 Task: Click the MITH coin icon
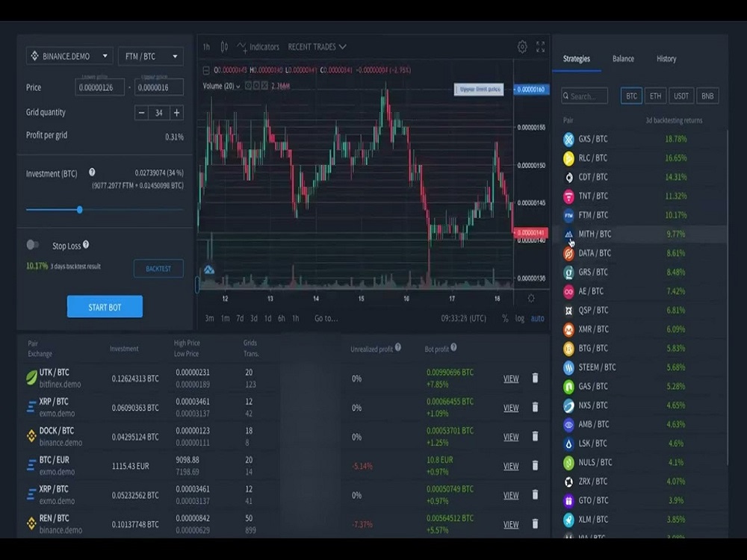point(568,234)
